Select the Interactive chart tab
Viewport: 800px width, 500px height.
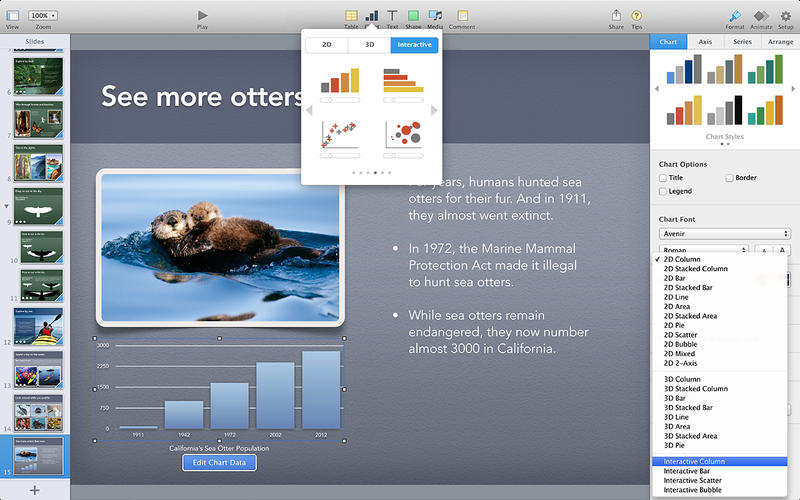(414, 45)
